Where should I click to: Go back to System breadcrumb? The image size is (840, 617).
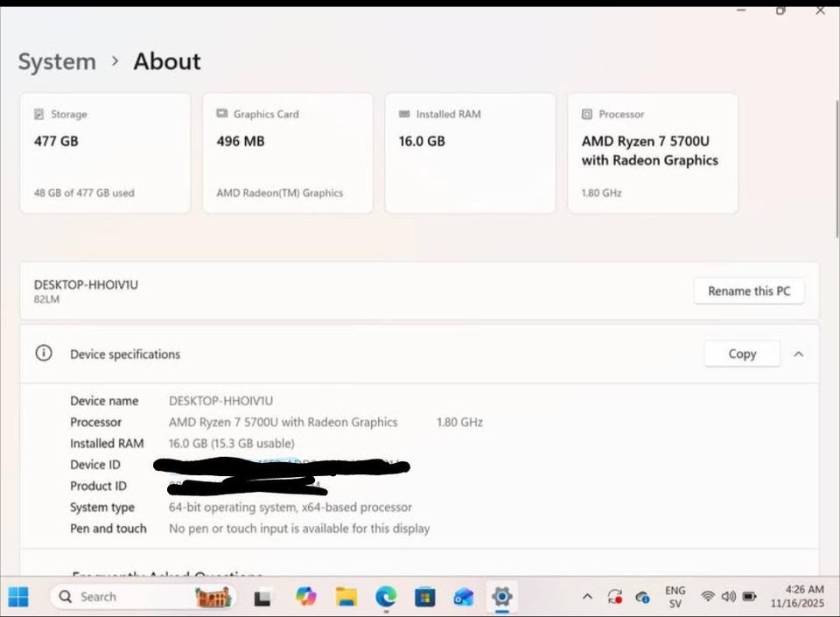58,61
